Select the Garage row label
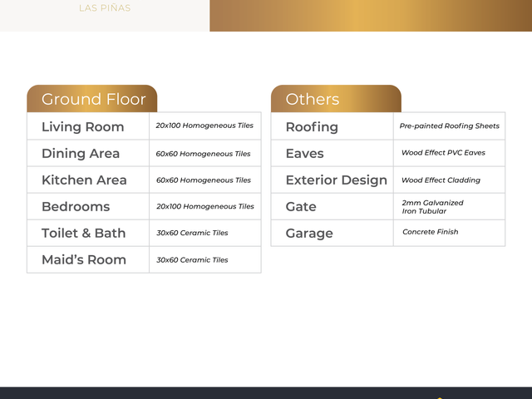Screen dimensions: 532x399 [309, 233]
